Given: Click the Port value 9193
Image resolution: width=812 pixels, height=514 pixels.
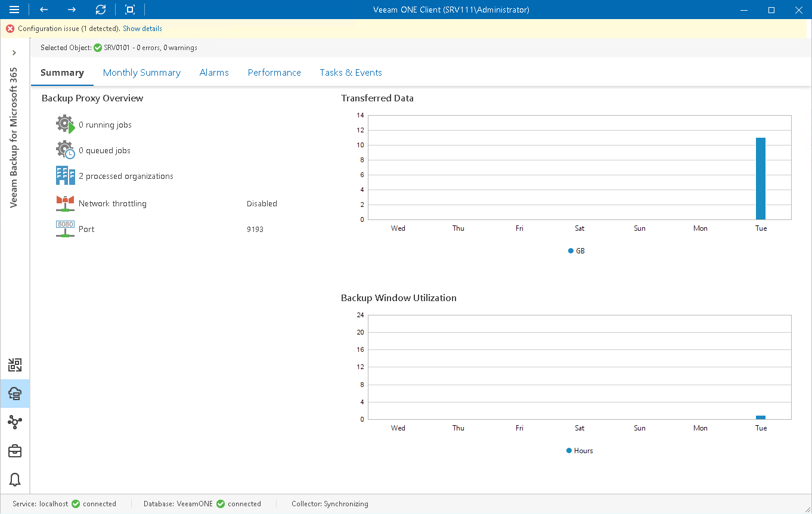Looking at the screenshot, I should [255, 230].
